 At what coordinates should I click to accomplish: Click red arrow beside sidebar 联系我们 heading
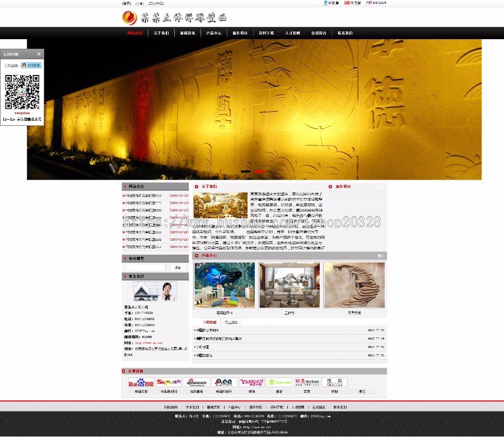click(x=125, y=276)
